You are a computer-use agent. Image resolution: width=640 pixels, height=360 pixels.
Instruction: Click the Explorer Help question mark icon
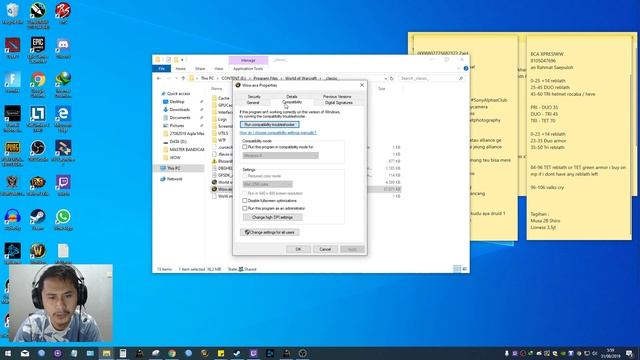[x=466, y=69]
